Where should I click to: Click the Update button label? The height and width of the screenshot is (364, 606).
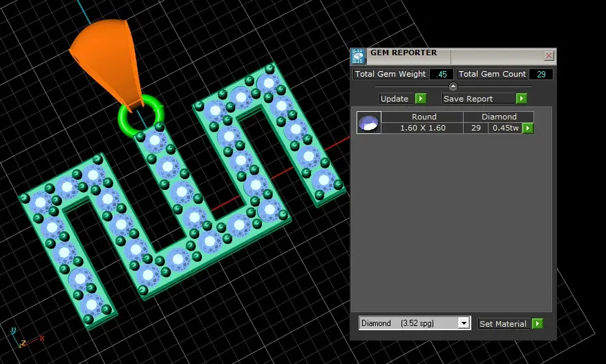pyautogui.click(x=394, y=99)
